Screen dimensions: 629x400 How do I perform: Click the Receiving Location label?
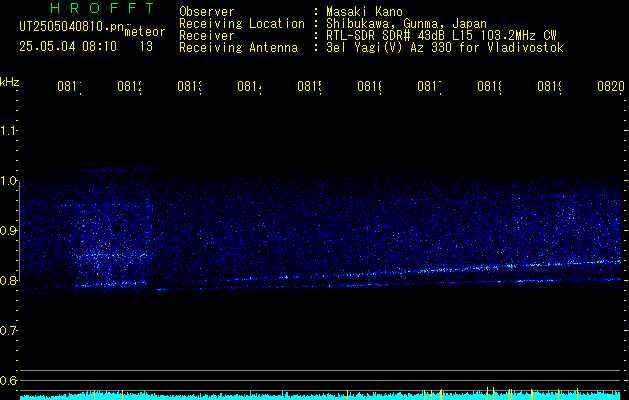[242, 24]
